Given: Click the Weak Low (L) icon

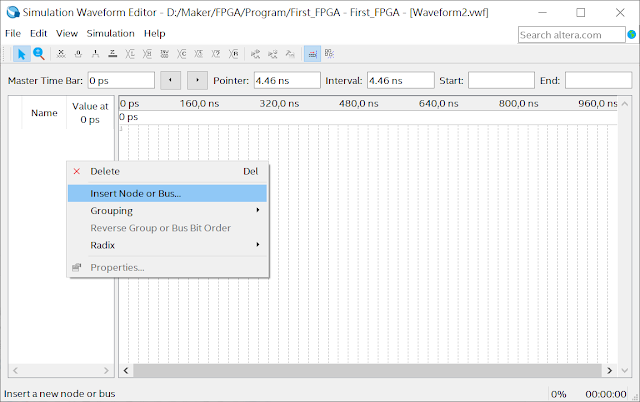Looking at the screenshot, I should [x=130, y=54].
